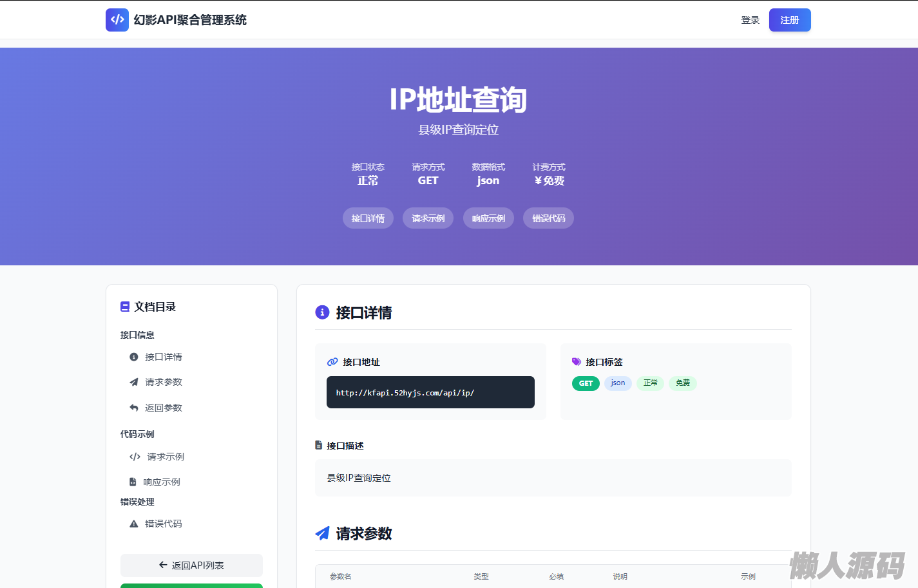Click the 示例 table column header

click(748, 576)
